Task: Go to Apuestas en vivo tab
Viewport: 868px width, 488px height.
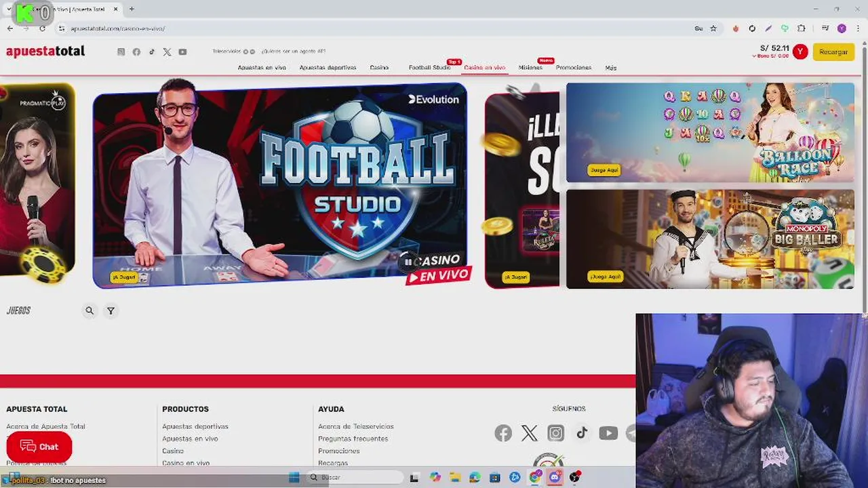Action: pos(262,68)
